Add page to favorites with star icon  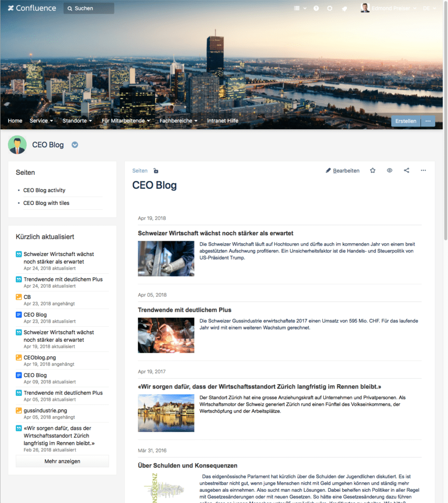[x=372, y=170]
